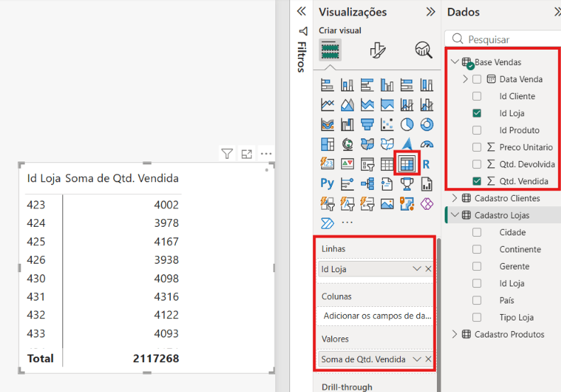561x392 pixels.
Task: Open the get more visuals ellipsis
Action: 347,223
